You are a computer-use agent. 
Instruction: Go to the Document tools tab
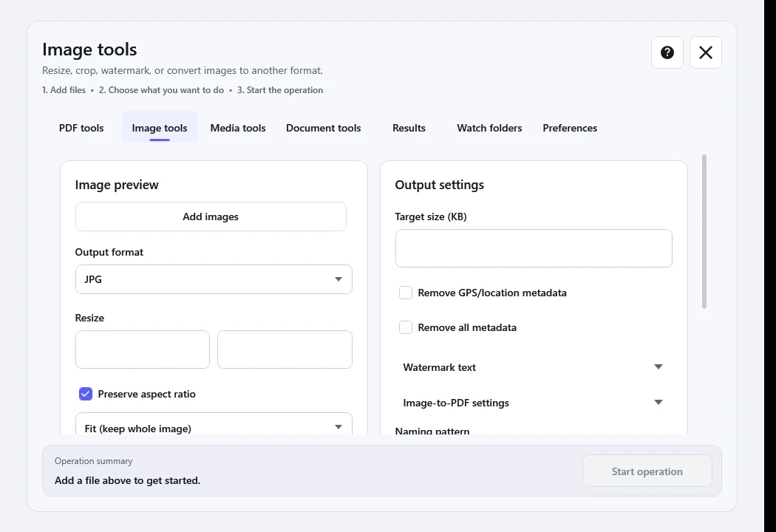324,128
